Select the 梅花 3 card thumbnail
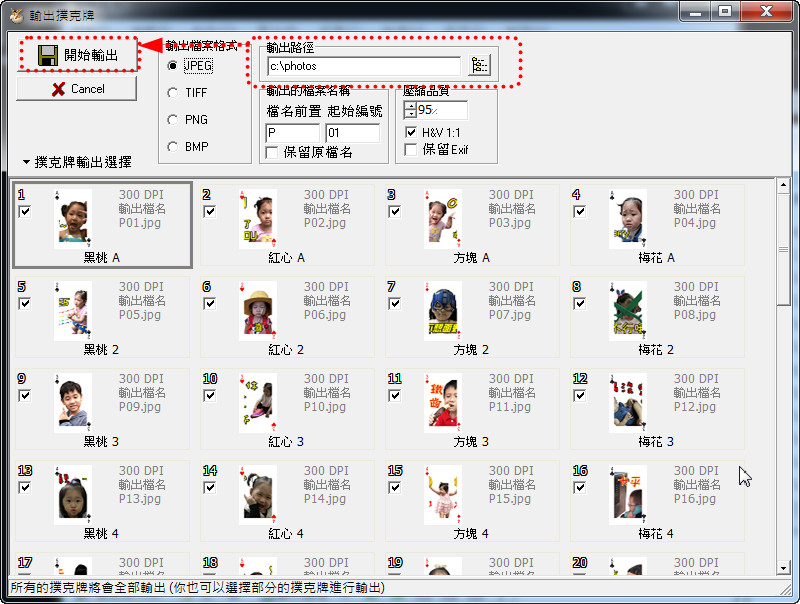 pos(628,403)
